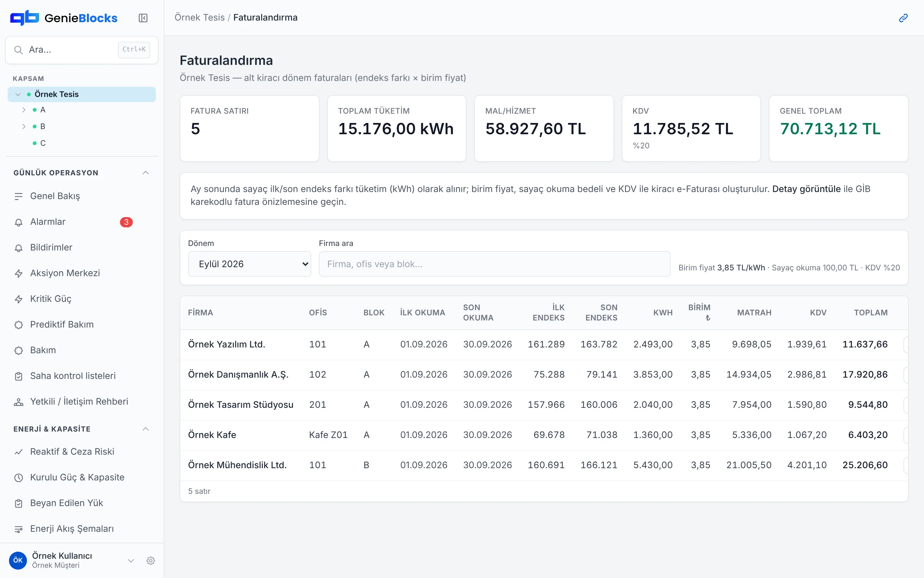The image size is (924, 578).
Task: Click the KWH column header
Action: click(663, 313)
